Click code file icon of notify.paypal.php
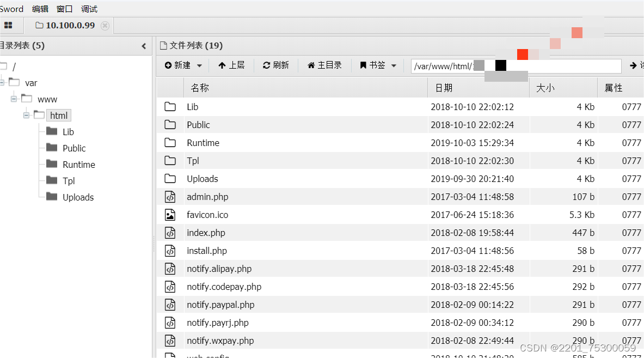This screenshot has height=358, width=644. coord(170,305)
